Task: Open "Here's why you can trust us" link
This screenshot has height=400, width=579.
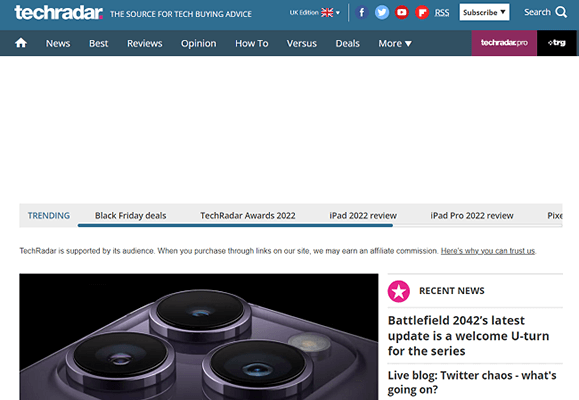Action: coord(488,251)
